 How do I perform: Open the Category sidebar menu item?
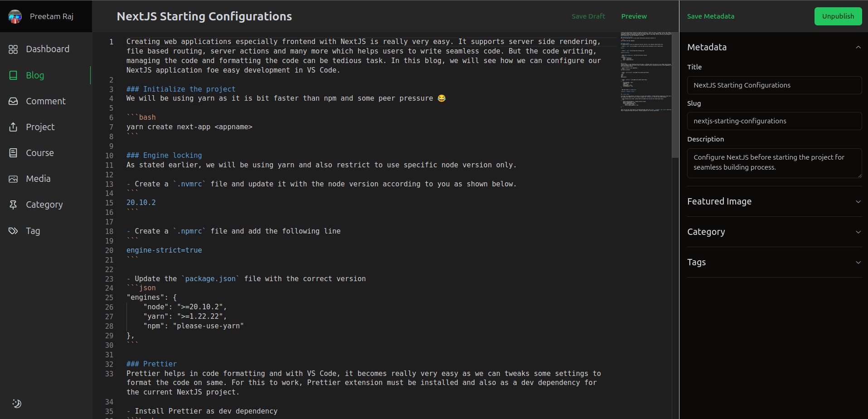[45, 205]
